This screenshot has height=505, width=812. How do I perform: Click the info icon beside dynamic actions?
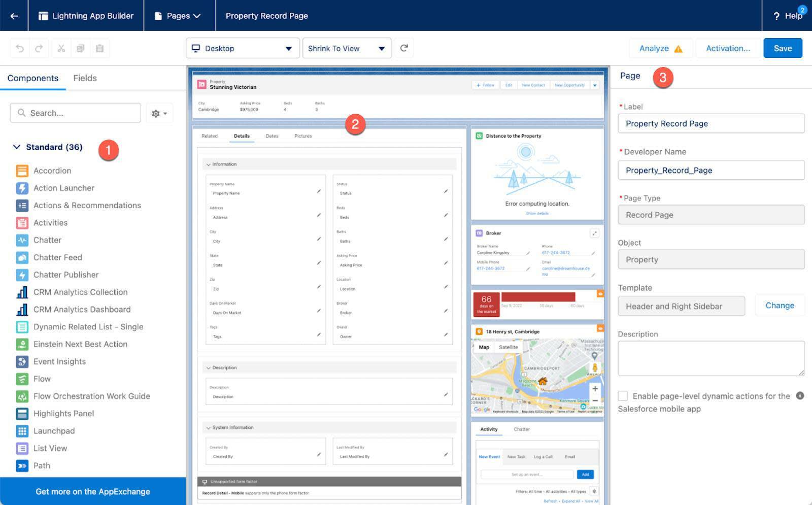[800, 395]
